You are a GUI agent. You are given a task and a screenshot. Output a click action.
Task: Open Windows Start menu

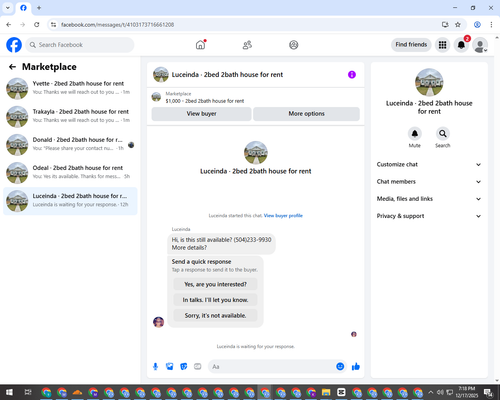point(9,392)
